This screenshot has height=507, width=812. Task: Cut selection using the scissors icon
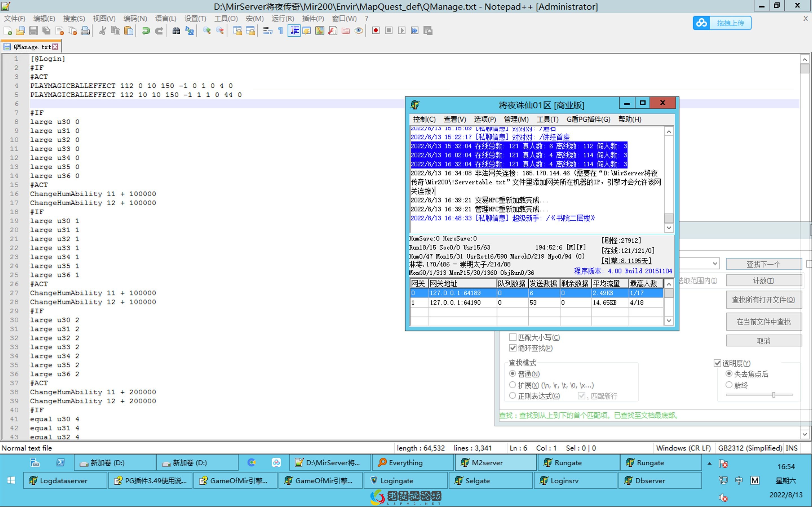click(102, 30)
